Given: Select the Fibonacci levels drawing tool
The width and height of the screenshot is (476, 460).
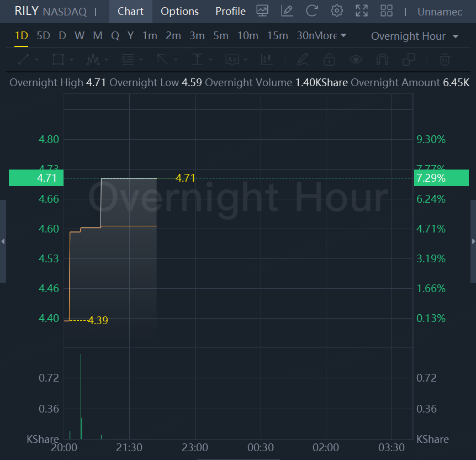Looking at the screenshot, I should point(128,60).
